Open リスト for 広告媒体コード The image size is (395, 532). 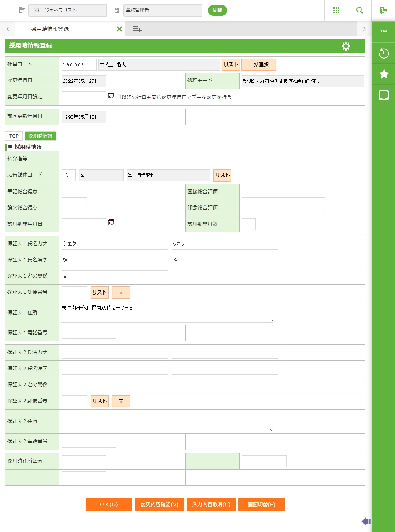(222, 175)
